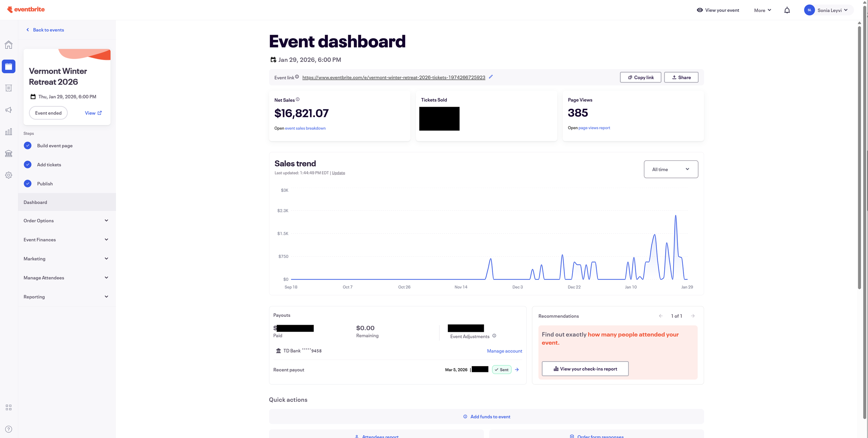Open the Marketing megaphone icon in sidebar
The height and width of the screenshot is (438, 868).
click(9, 110)
